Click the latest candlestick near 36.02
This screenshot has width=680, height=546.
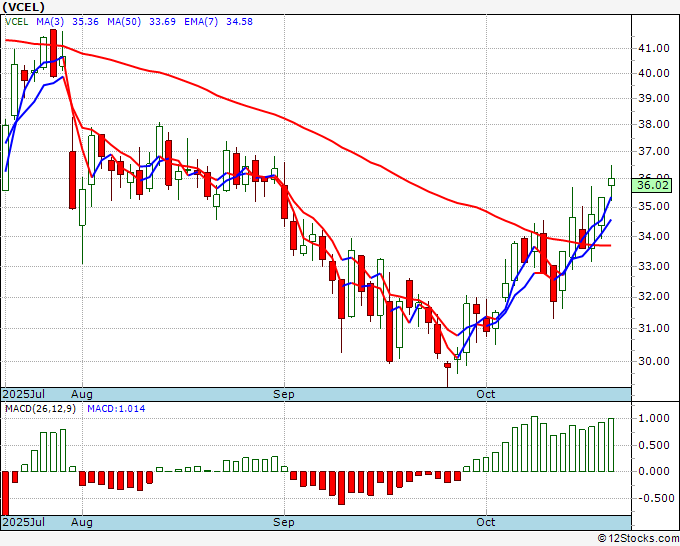tap(611, 182)
